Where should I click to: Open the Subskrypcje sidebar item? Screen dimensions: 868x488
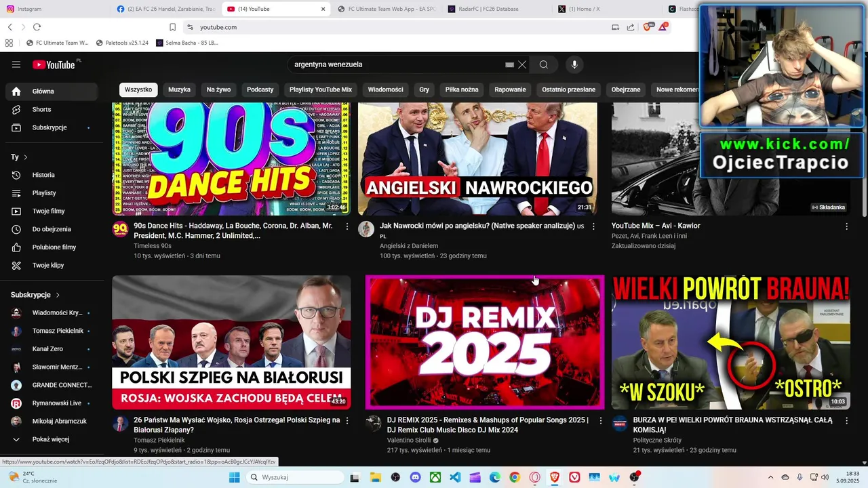[52, 127]
